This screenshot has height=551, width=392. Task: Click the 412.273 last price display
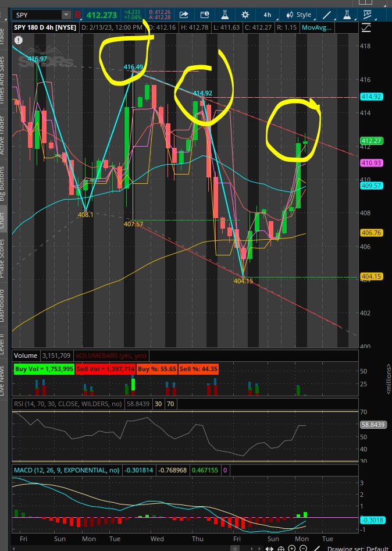click(x=102, y=15)
